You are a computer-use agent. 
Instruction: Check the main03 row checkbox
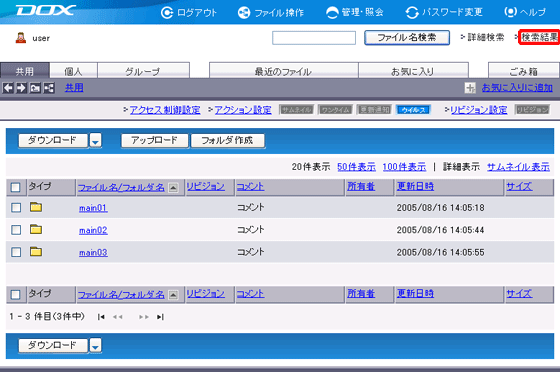coord(16,252)
